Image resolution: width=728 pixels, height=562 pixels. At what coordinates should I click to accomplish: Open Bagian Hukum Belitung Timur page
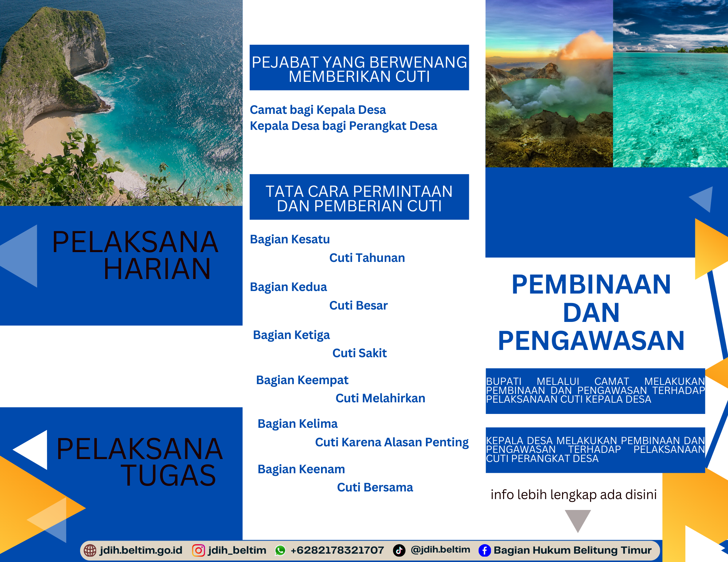point(573,550)
